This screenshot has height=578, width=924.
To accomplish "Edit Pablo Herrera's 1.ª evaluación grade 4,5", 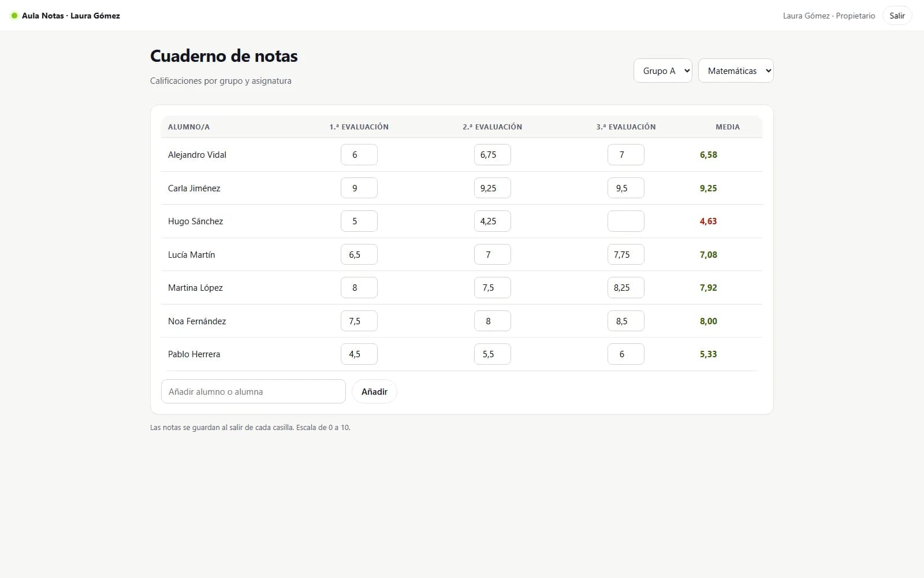I will coord(359,354).
